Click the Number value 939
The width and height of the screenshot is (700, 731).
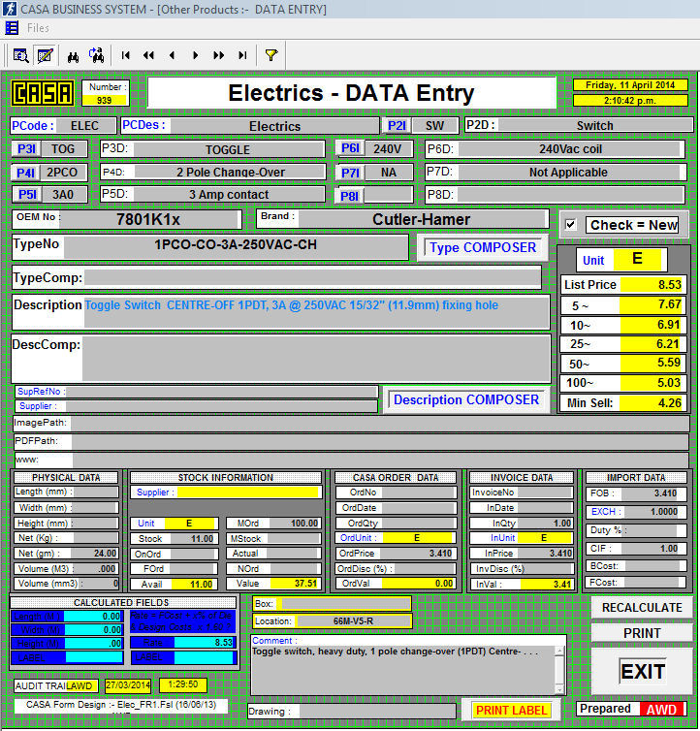pyautogui.click(x=105, y=100)
